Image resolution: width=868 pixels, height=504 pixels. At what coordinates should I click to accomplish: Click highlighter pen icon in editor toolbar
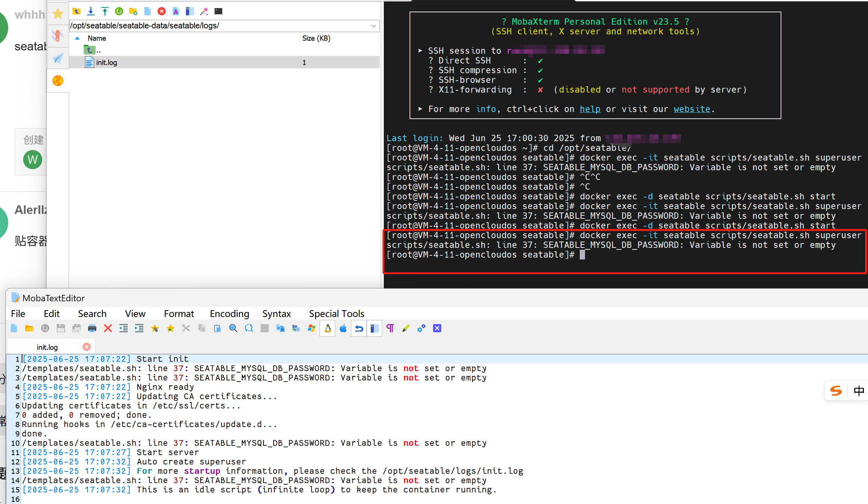[406, 328]
